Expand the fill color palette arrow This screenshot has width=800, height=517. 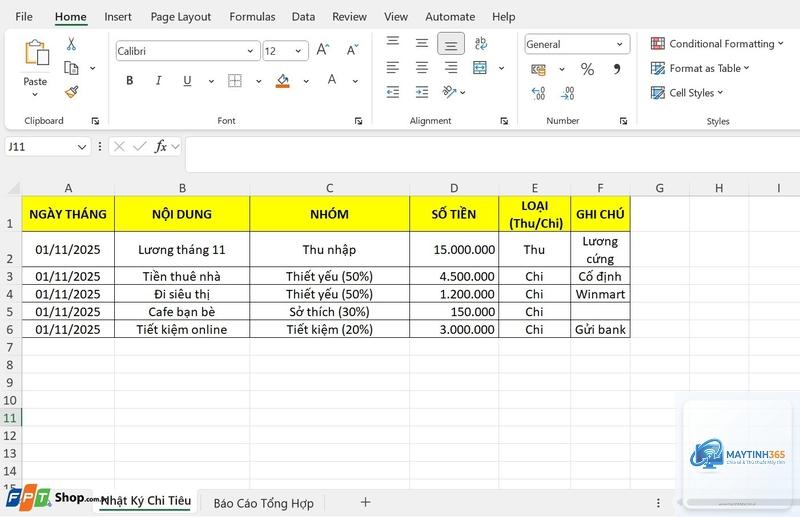click(306, 81)
